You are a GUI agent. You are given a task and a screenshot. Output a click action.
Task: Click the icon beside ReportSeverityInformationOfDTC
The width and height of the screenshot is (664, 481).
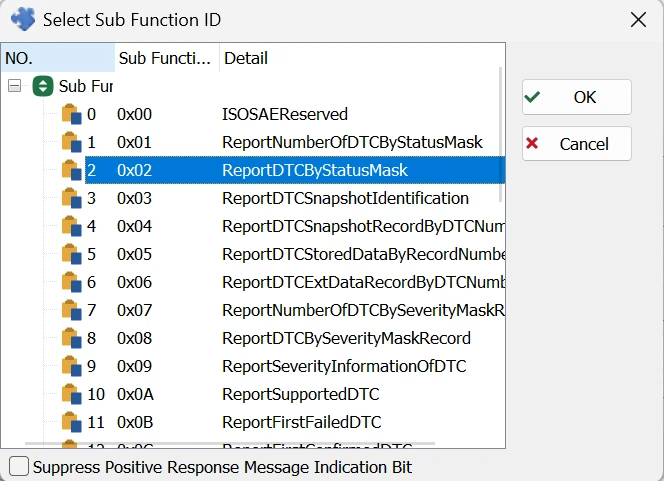pos(72,366)
